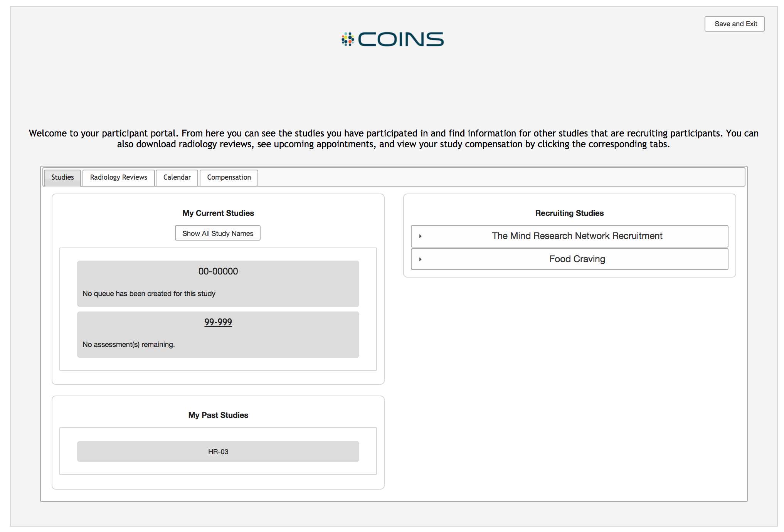
Task: Click the My Current Studies heading
Action: tap(218, 213)
